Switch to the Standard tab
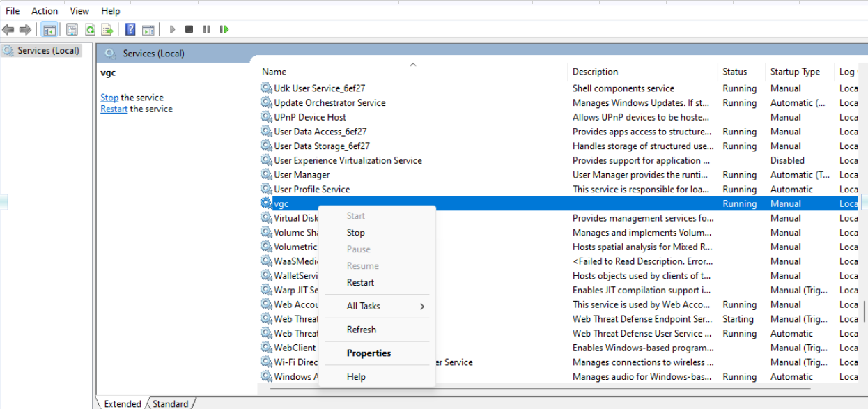Viewport: 868px width, 409px height. [171, 403]
